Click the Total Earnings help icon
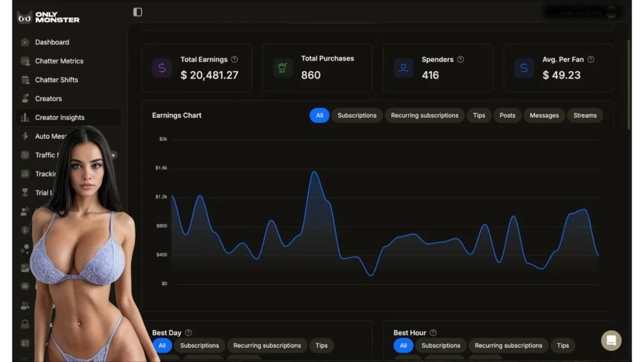This screenshot has width=644, height=362. [235, 60]
